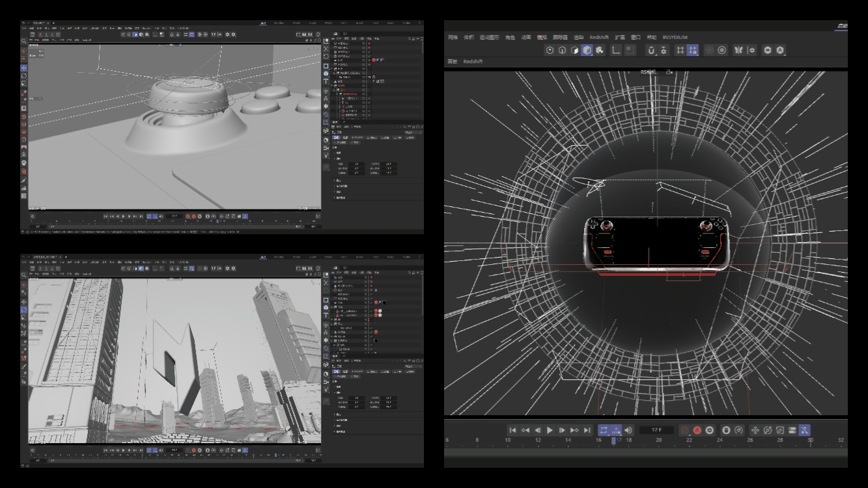868x488 pixels.
Task: Open the 角色 menu in the right window
Action: pos(510,37)
